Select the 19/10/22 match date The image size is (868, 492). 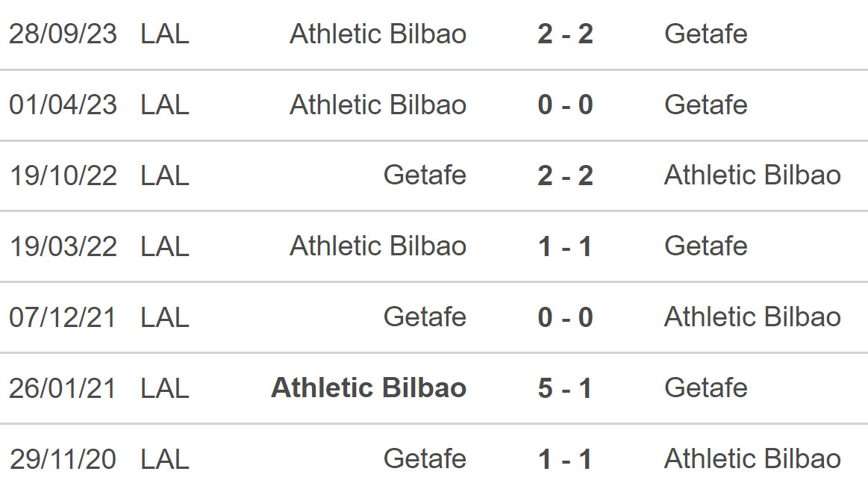[x=63, y=175]
